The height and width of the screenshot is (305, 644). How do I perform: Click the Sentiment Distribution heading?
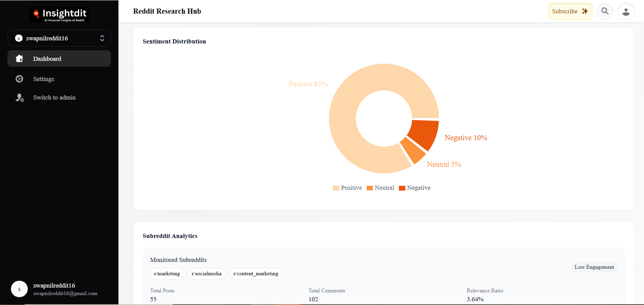[174, 41]
